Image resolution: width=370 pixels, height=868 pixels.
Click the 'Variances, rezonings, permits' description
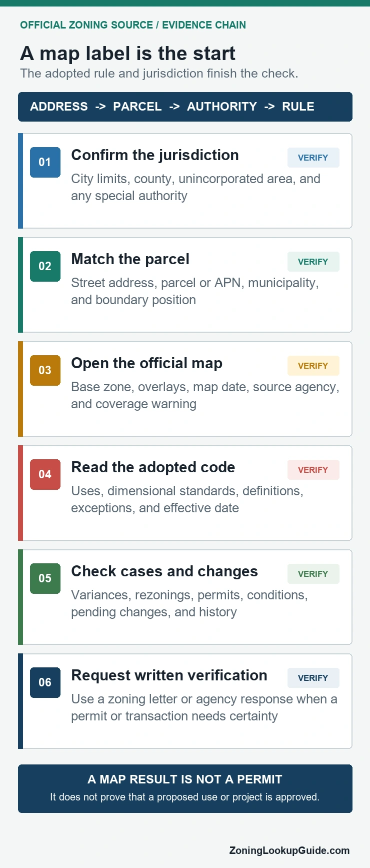(189, 603)
